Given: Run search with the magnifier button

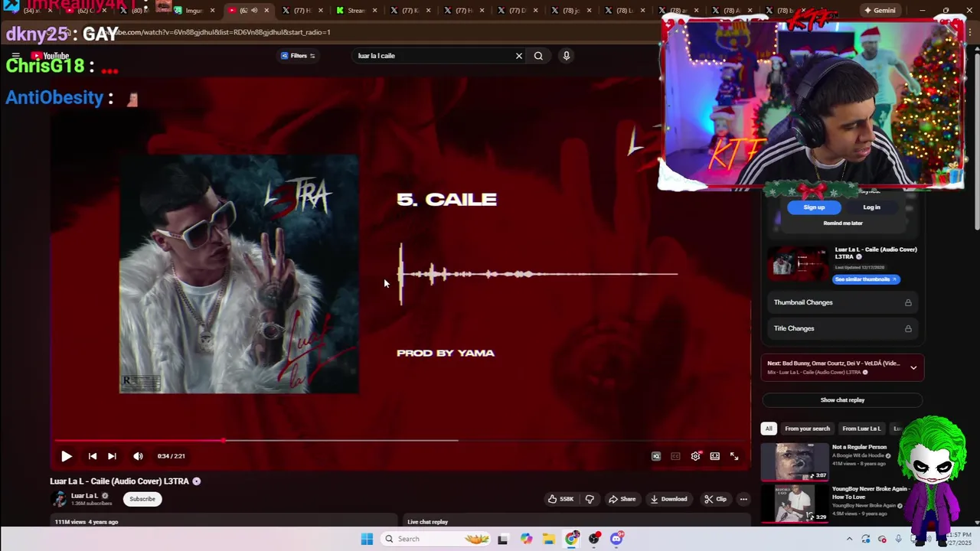Looking at the screenshot, I should point(538,56).
